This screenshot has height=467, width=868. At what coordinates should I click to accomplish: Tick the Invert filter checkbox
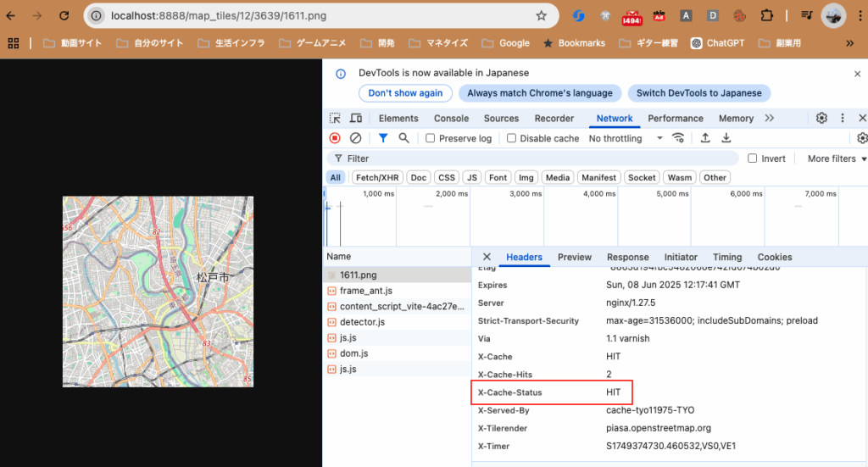pyautogui.click(x=752, y=158)
